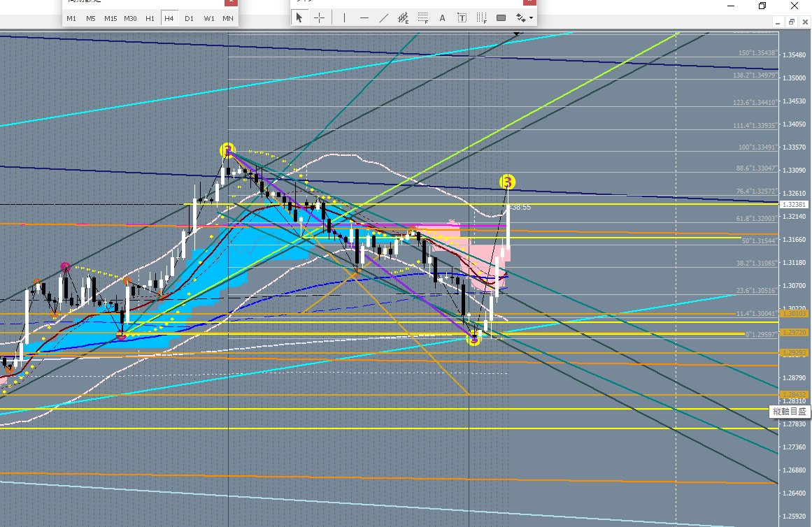Choose the text 'A' tool
The height and width of the screenshot is (527, 812).
(442, 17)
